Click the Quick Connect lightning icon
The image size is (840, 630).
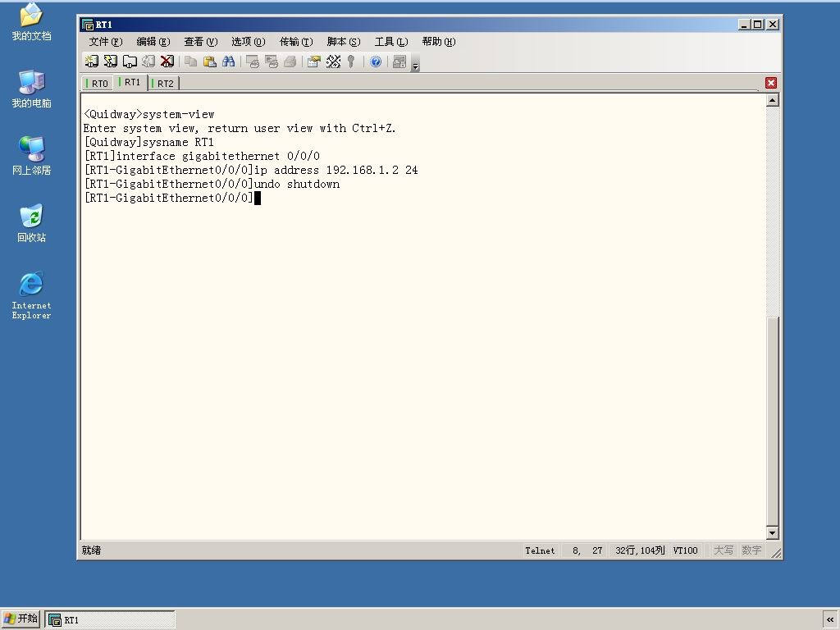(111, 62)
